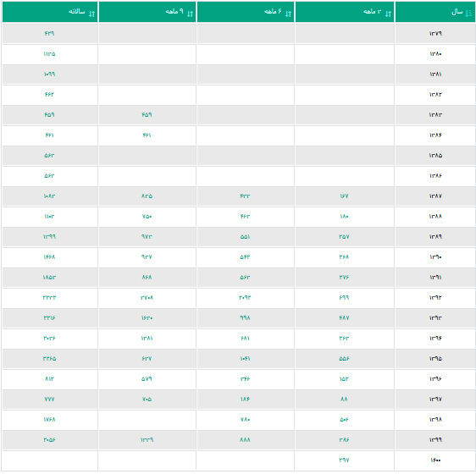Click three-month value ۲۹۷ in row ۱۴۰۰
Viewport: 476px width, 474px height.
click(344, 460)
